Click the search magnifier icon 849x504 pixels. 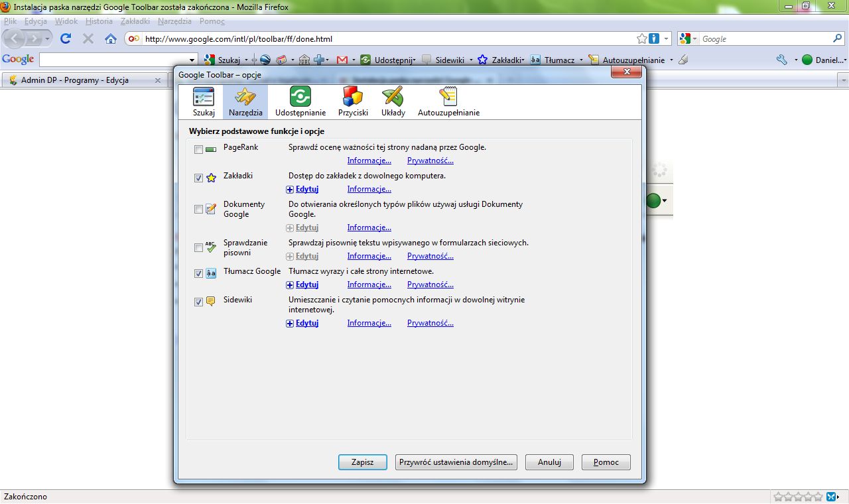pos(837,38)
